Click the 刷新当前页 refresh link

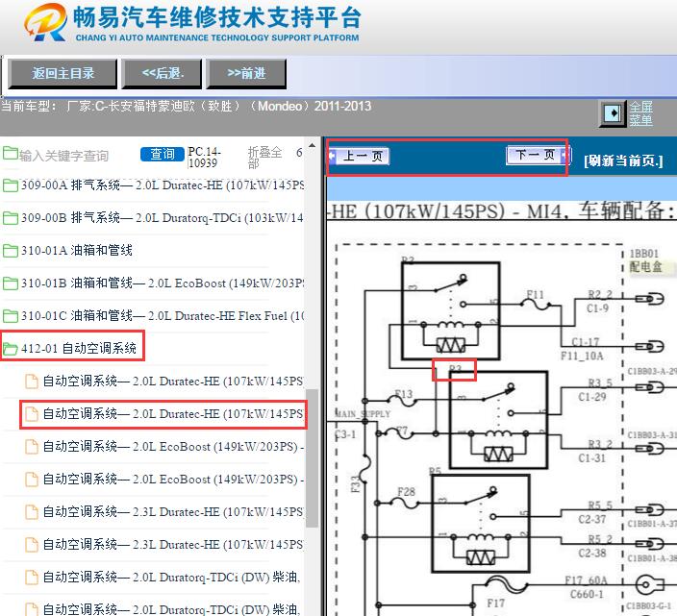click(623, 160)
